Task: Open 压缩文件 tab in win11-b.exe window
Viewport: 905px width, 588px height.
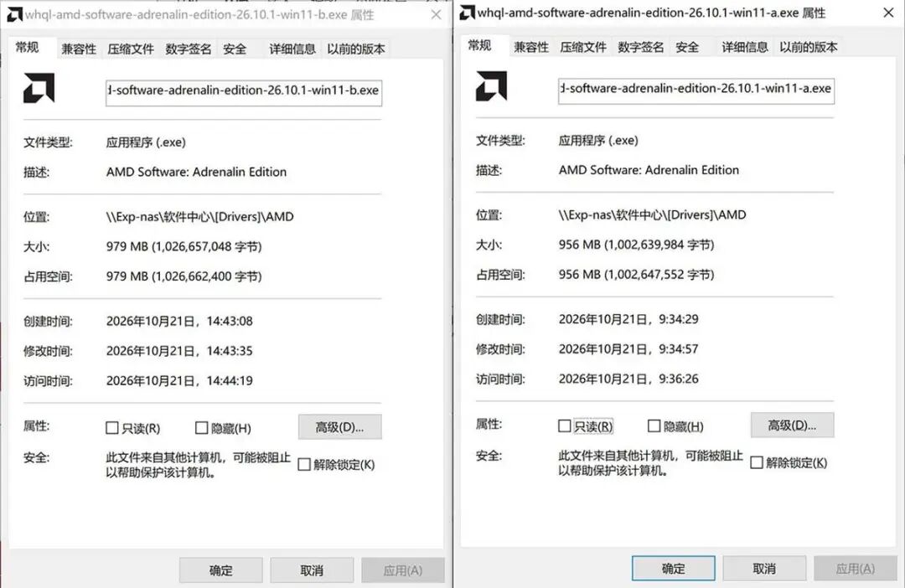Action: click(x=131, y=49)
